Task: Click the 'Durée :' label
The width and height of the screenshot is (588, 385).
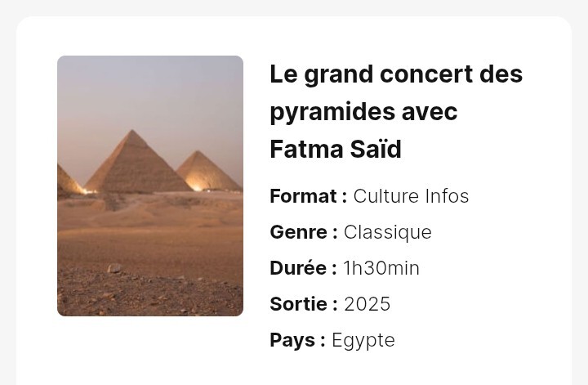Action: (303, 268)
